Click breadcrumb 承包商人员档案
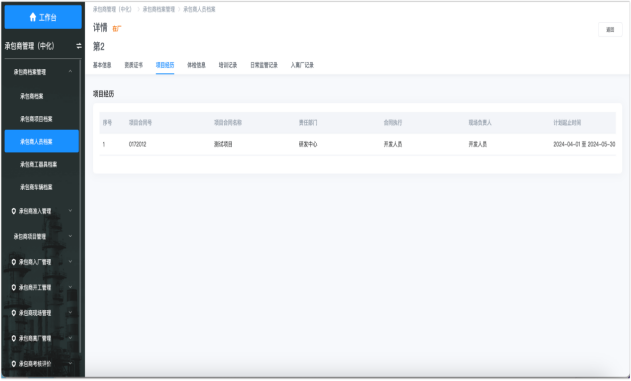Image resolution: width=631 pixels, height=381 pixels. point(200,9)
